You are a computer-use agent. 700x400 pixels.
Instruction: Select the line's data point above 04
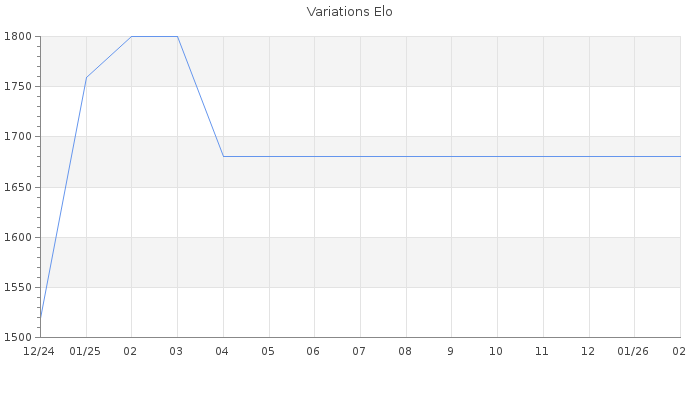[x=223, y=156]
